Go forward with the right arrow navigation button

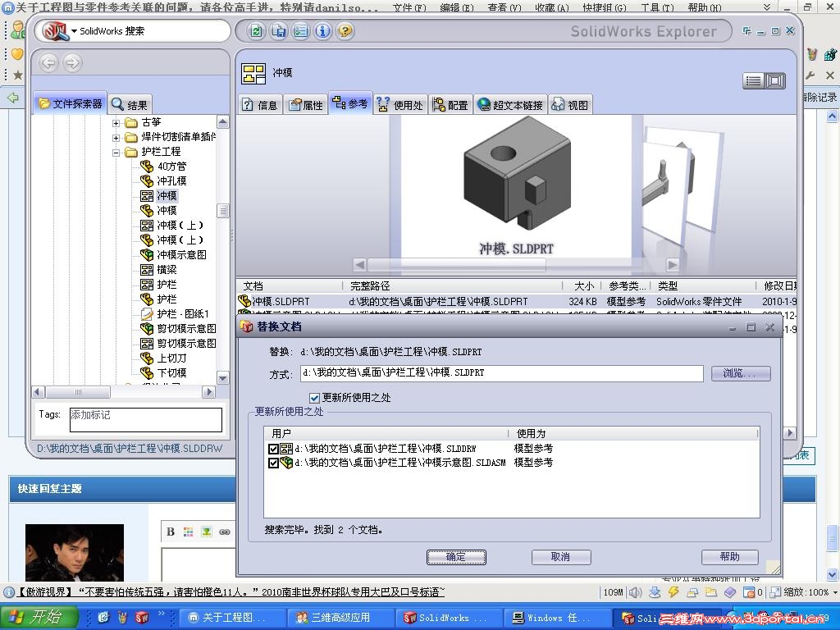[x=72, y=63]
